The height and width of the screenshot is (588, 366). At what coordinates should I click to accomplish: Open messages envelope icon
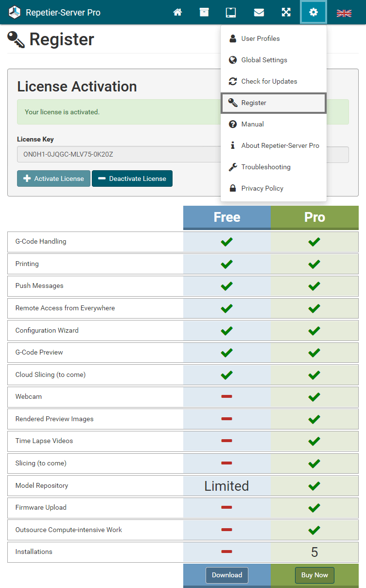coord(259,12)
